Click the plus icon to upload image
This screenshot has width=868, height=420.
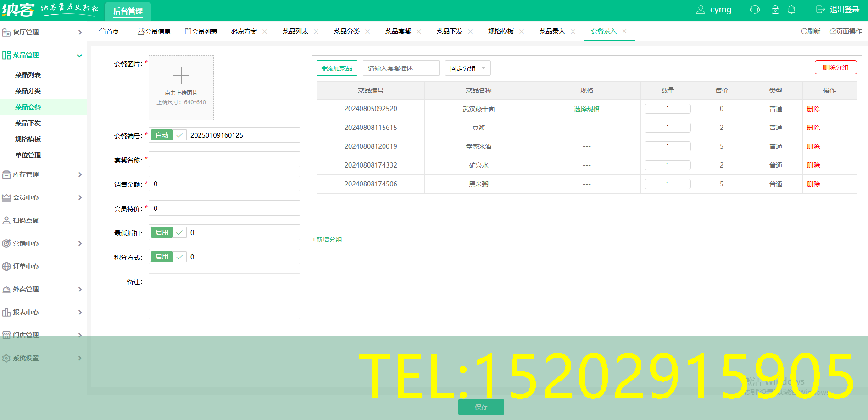coord(181,75)
